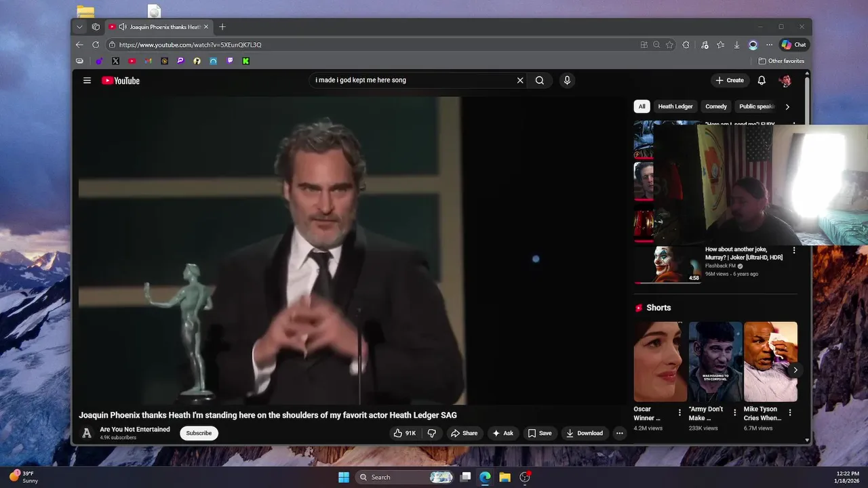Open the Army Don't Make short
Image resolution: width=868 pixels, height=488 pixels.
pyautogui.click(x=715, y=361)
